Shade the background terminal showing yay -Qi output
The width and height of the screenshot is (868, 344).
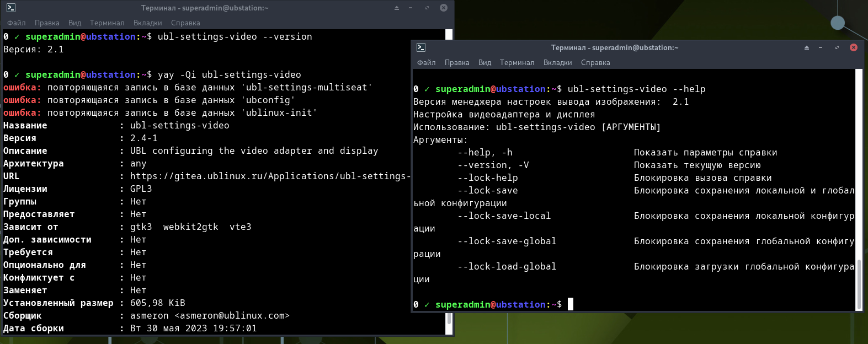click(x=396, y=8)
